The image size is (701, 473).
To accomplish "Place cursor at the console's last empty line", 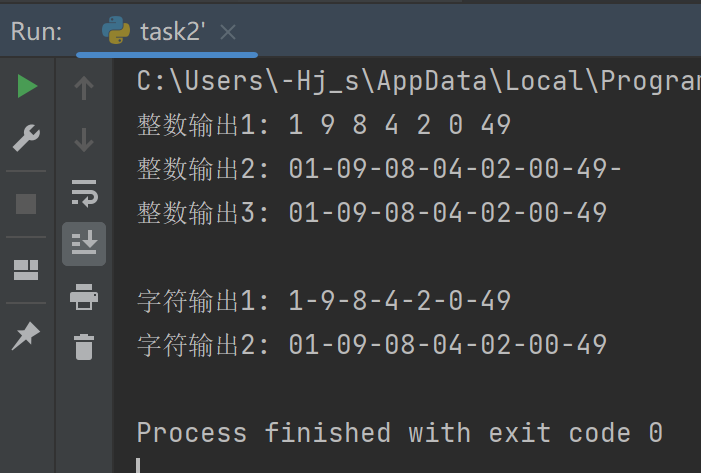I will pos(140,464).
